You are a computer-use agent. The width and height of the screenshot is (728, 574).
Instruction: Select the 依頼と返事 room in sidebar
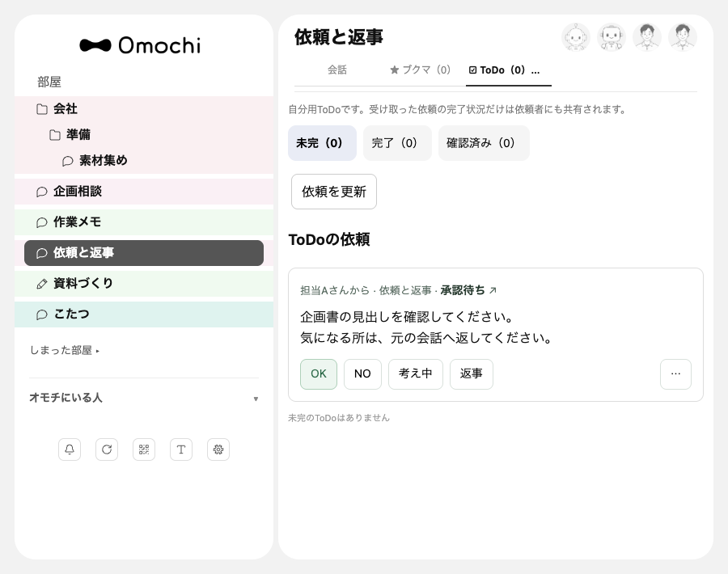coord(144,253)
